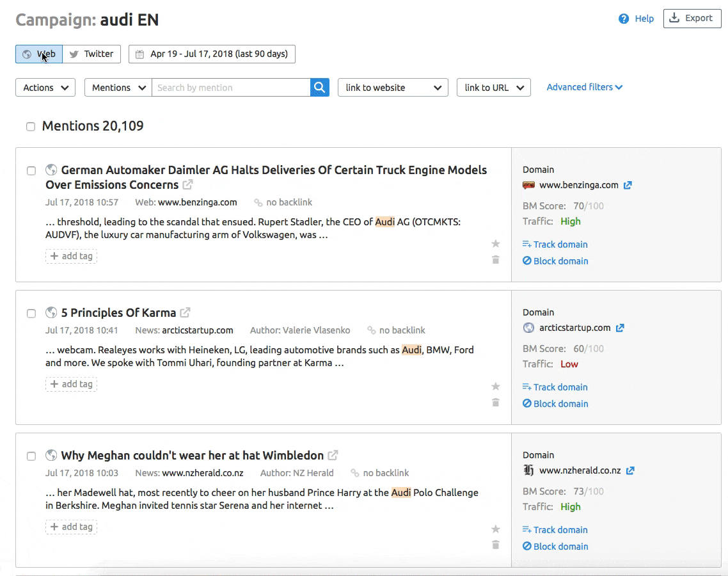Image resolution: width=728 pixels, height=576 pixels.
Task: Click the no backlink indicator on Daimler mention
Action: (x=283, y=202)
